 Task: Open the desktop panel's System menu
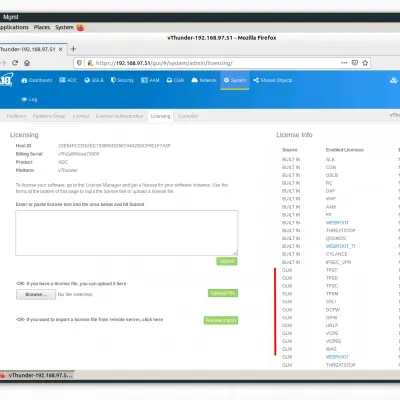pos(64,27)
